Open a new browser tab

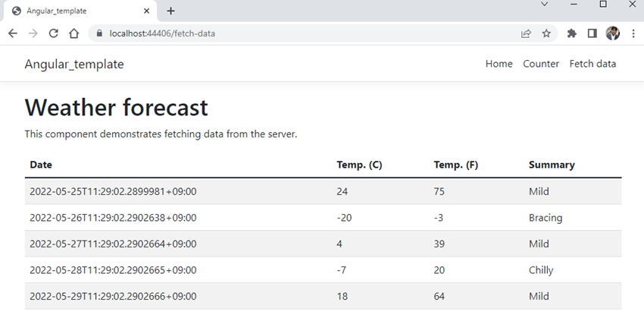tap(170, 11)
